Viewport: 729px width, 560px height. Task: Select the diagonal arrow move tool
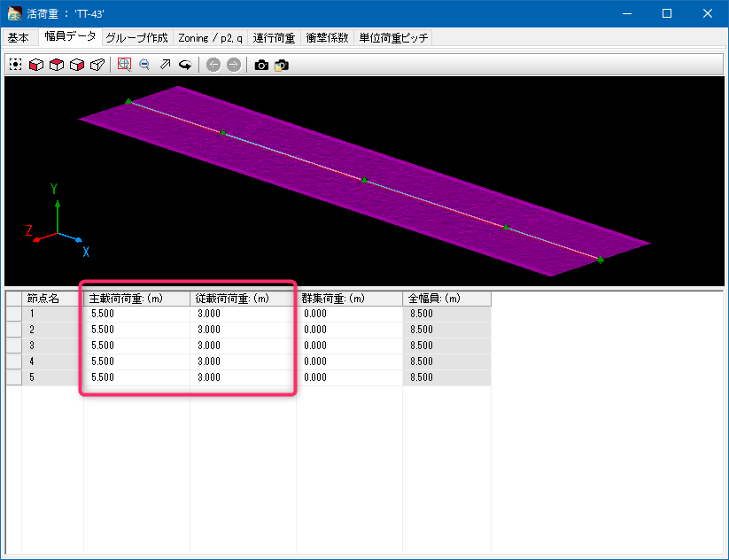tap(165, 65)
